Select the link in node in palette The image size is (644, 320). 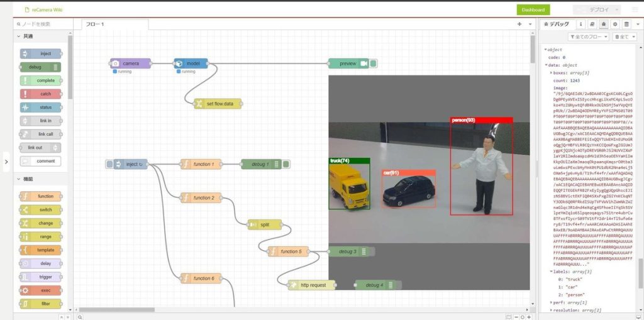point(41,121)
